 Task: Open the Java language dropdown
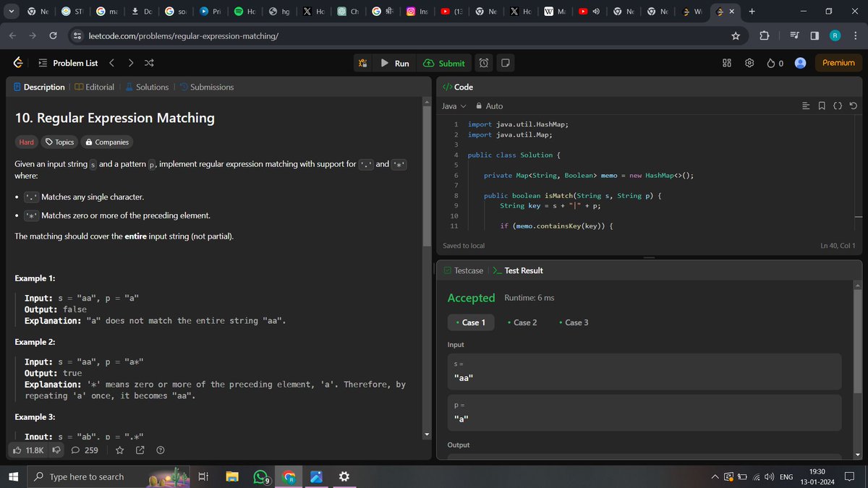point(454,106)
